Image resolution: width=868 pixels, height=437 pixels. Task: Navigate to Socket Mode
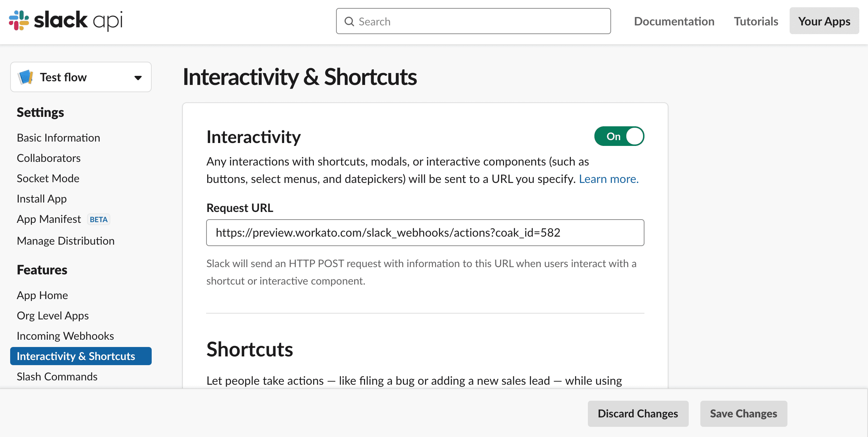pos(48,179)
